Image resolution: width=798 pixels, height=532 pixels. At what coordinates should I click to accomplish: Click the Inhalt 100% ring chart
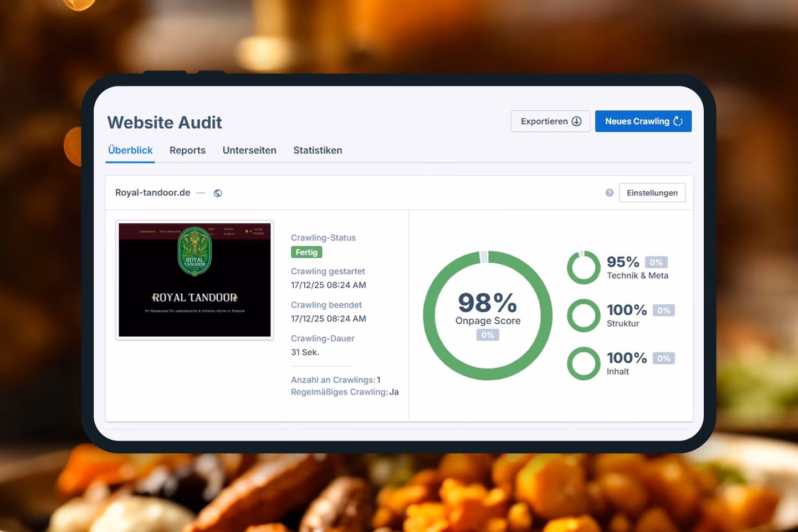(584, 364)
